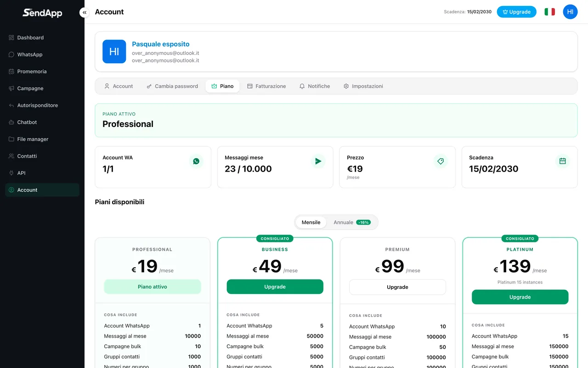The image size is (588, 368).
Task: Click the 'Piani disponibili' heading
Action: coord(119,202)
